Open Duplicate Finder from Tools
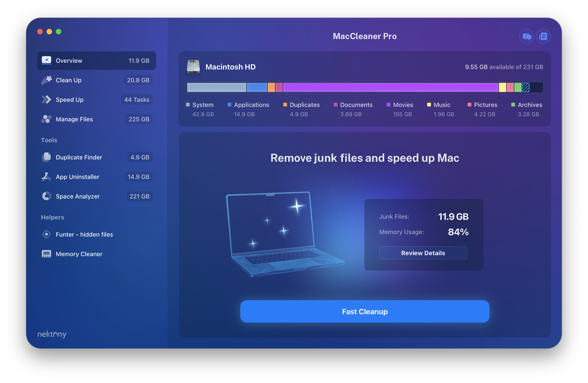Viewport: 588px width, 383px height. (x=79, y=157)
